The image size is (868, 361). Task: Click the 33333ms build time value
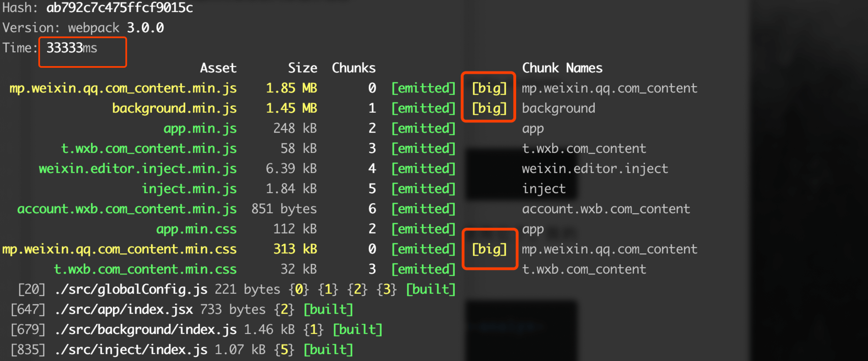71,48
